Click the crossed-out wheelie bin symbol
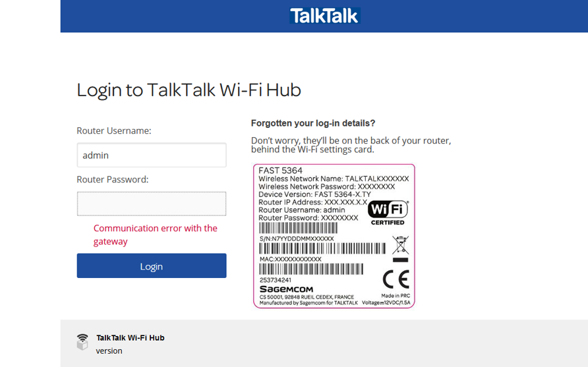The height and width of the screenshot is (367, 588). (x=400, y=246)
